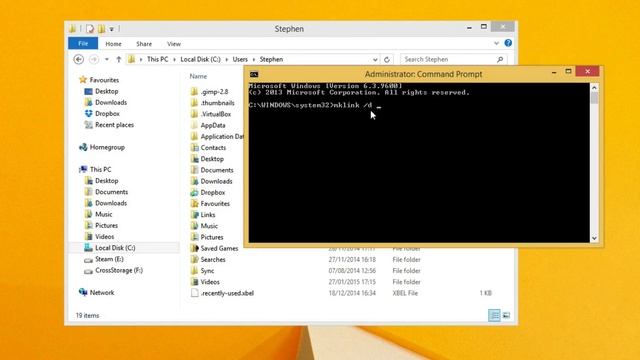Open the recent locations dropdown arrow
Screen dimensions: 640x360
(x=107, y=60)
